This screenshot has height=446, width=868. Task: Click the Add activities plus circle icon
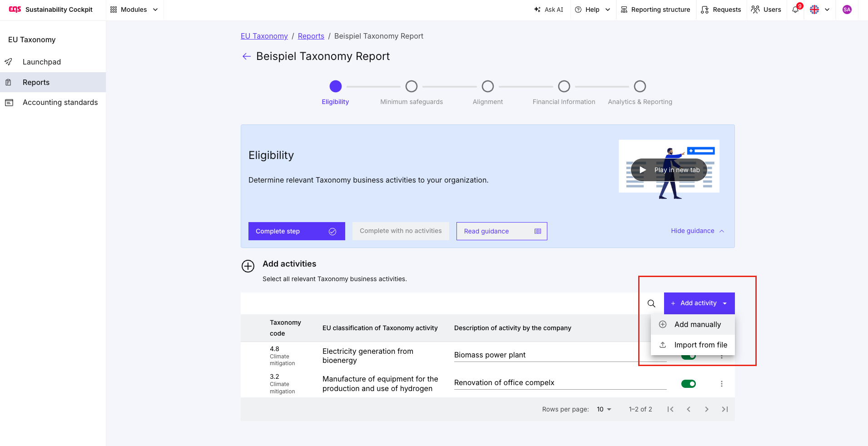pos(248,266)
